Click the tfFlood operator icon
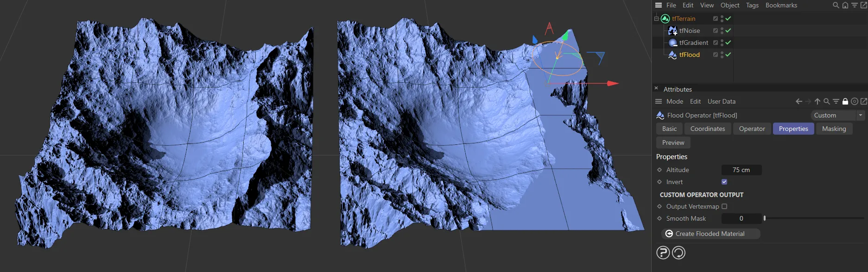The image size is (868, 272). [x=672, y=55]
